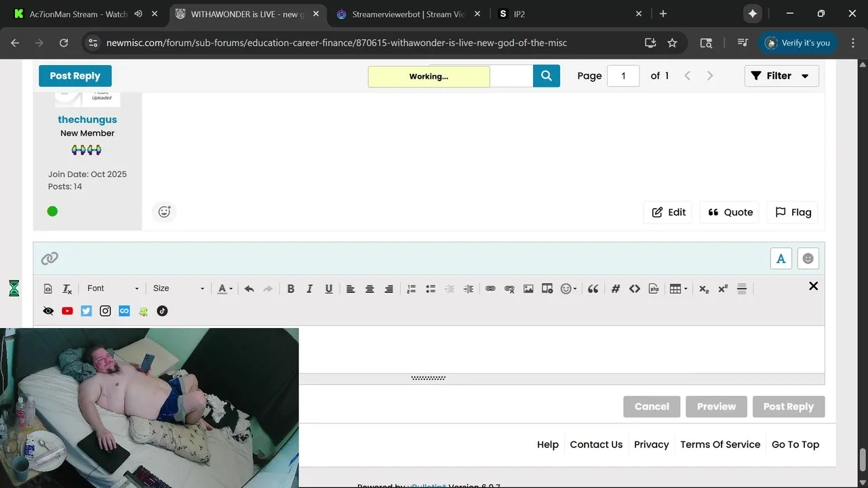Click the decrease indent icon
868x488 pixels.
449,289
